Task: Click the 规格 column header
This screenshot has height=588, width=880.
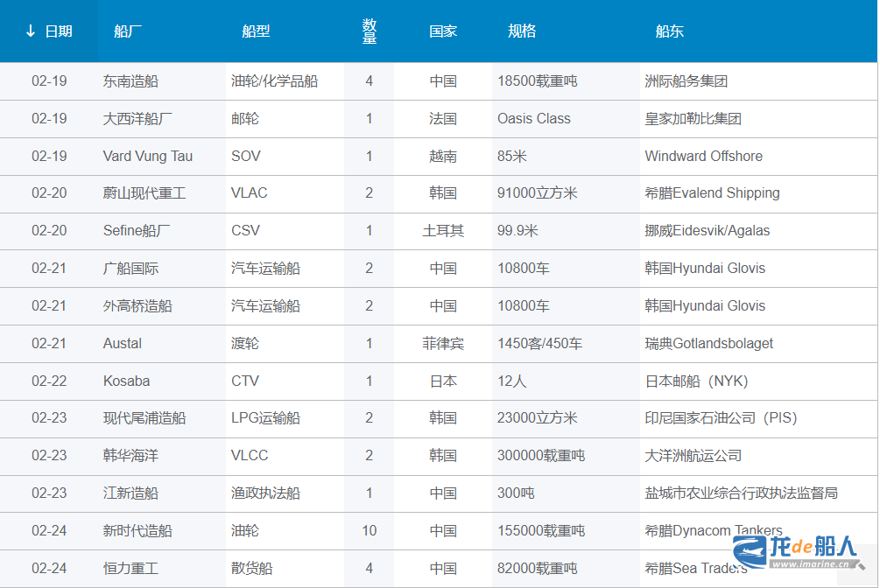Action: (522, 31)
